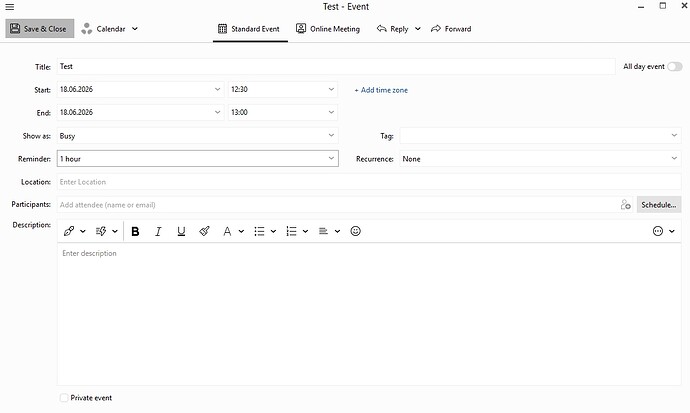Click the Reply button
The image size is (690, 413).
(393, 29)
